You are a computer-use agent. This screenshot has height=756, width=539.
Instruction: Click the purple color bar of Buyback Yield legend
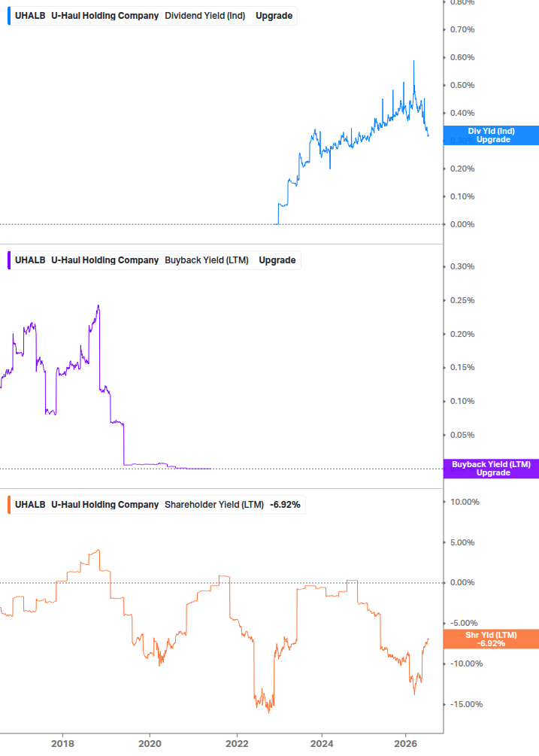9,260
